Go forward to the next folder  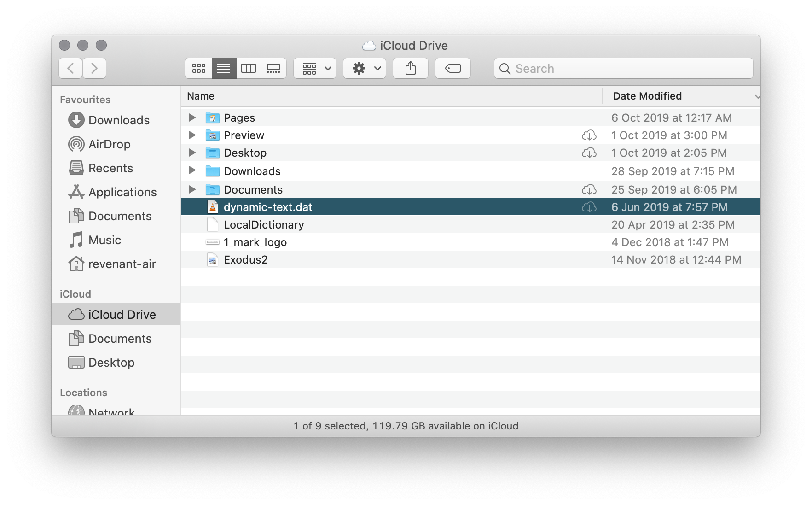click(x=94, y=68)
